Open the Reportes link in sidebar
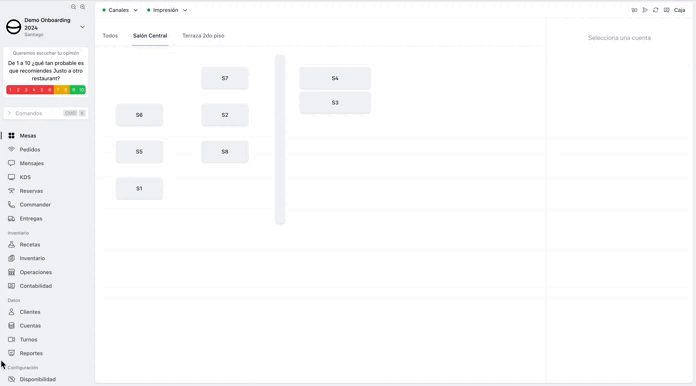Viewport: 696px width, 386px height. [31, 353]
